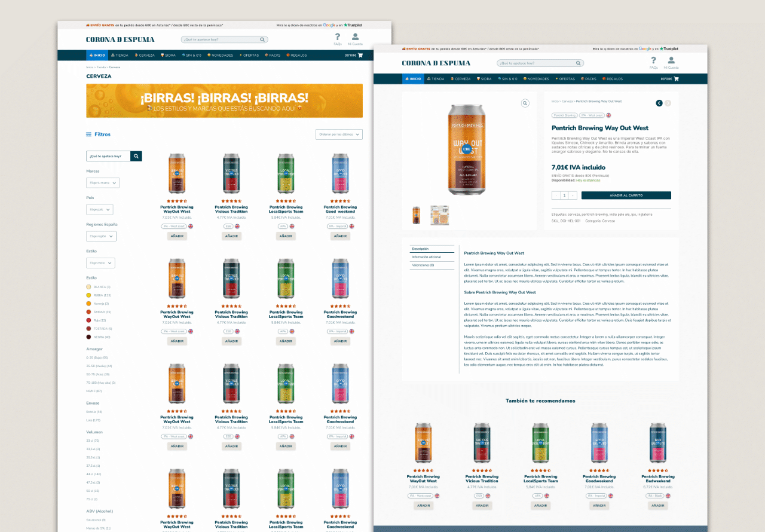Filter bitterness by 0-25 (Baja) (55)

click(97, 357)
